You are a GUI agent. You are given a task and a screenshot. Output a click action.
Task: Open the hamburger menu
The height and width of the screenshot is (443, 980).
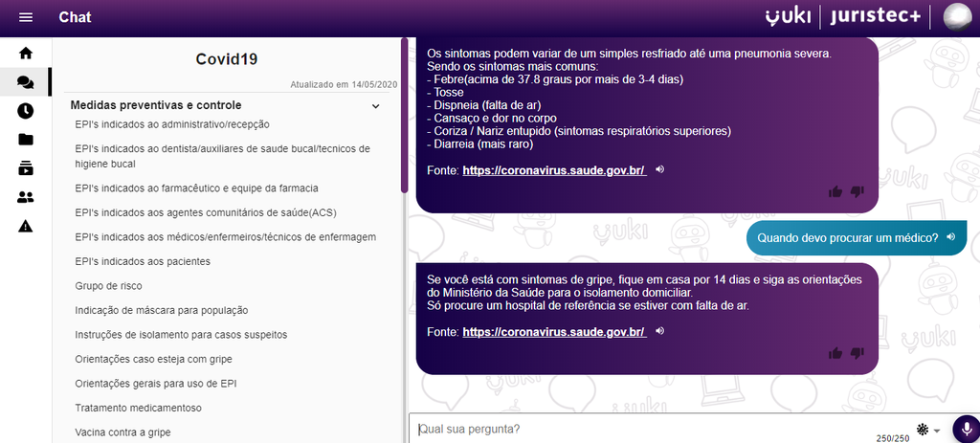pyautogui.click(x=26, y=17)
